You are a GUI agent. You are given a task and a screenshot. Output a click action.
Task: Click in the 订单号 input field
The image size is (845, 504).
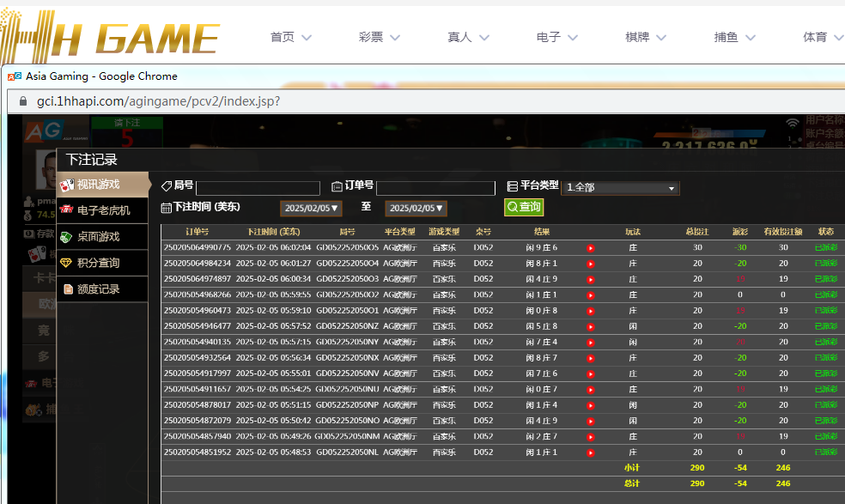[435, 188]
